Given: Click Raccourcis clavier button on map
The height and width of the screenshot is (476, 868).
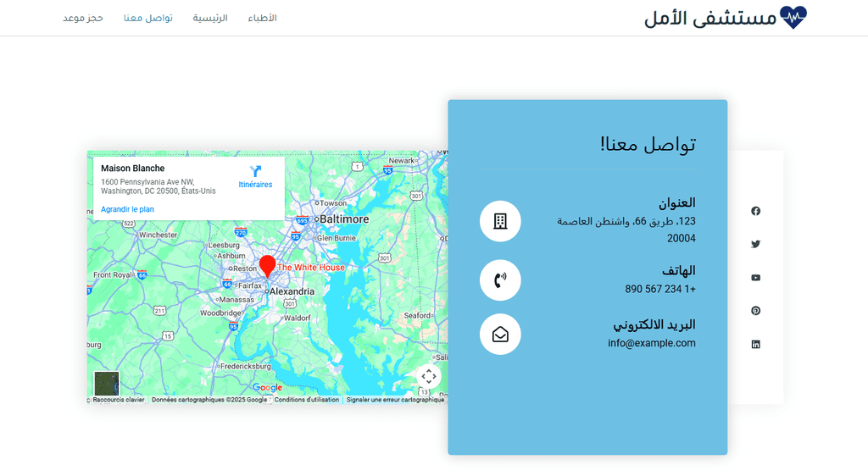Looking at the screenshot, I should (119, 400).
